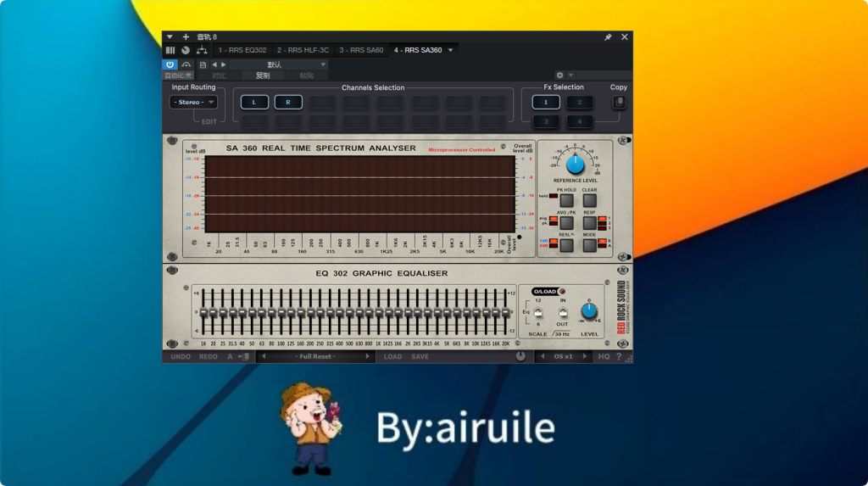Viewport: 868px width, 486px height.
Task: Click the pie-shaped bypass icon beside tabs
Action: (x=186, y=50)
